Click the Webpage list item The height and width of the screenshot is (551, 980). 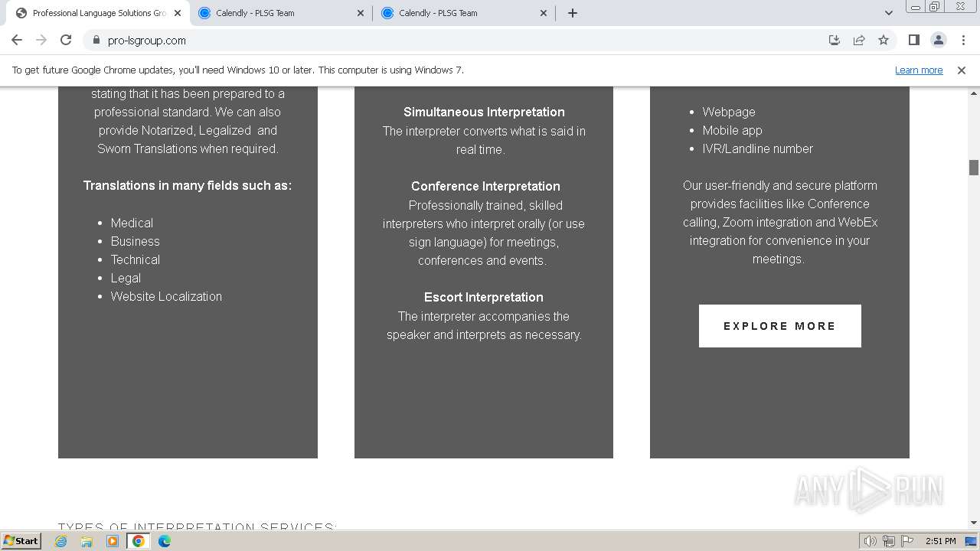tap(729, 112)
